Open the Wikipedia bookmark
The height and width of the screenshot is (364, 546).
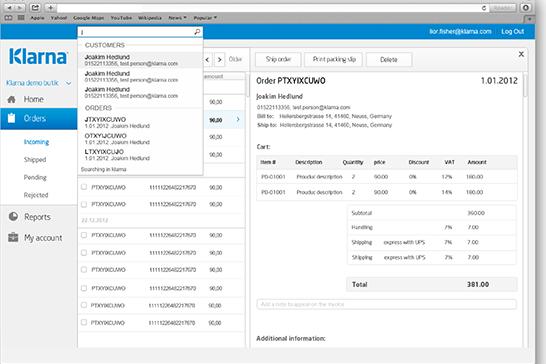coord(150,18)
